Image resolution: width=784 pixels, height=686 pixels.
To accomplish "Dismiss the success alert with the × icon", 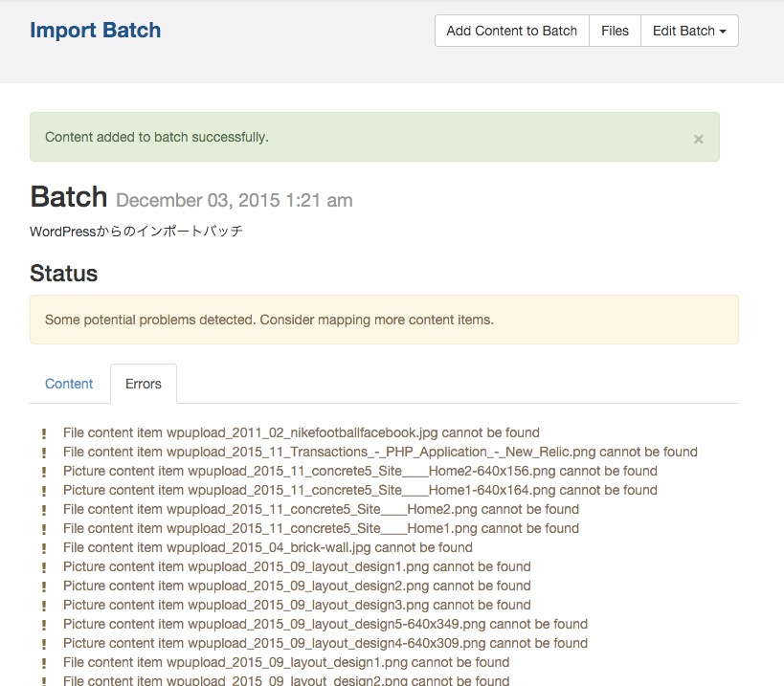I will (x=698, y=139).
